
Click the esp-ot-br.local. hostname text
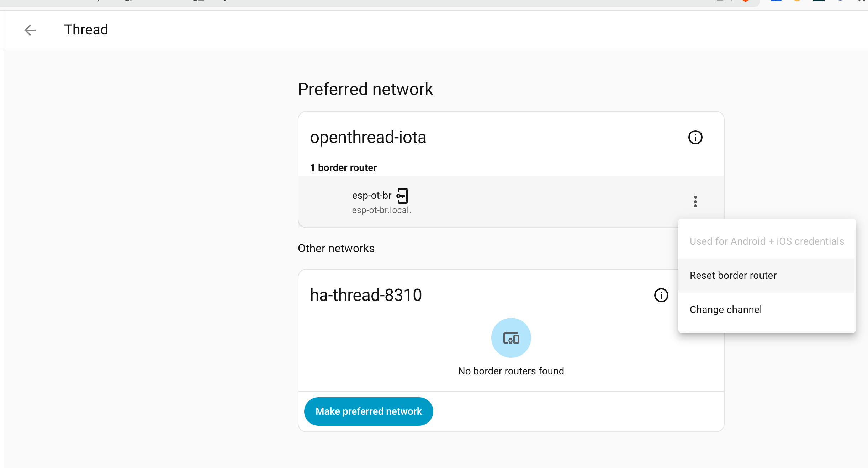click(x=381, y=210)
